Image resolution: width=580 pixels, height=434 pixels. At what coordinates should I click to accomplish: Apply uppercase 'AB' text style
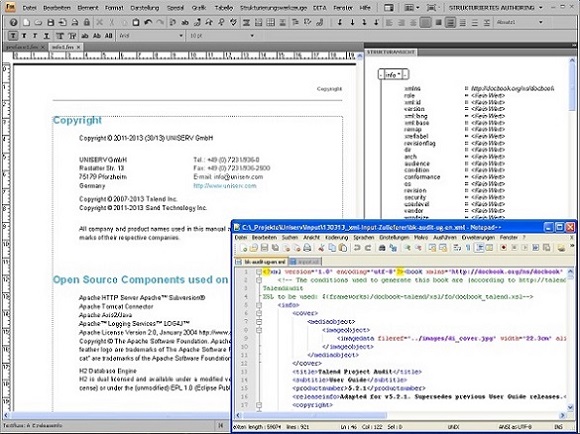coord(109,36)
